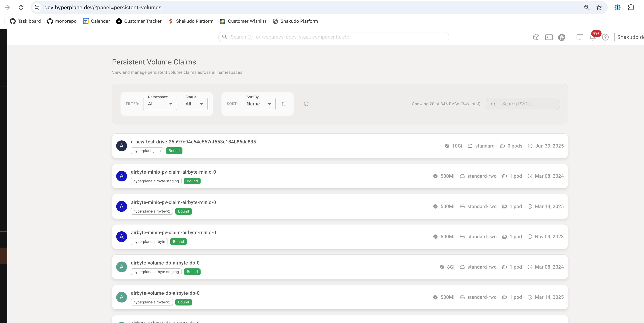Click Bound badge next to hyperplane-airbyte tag
644x323 pixels.
click(x=179, y=242)
